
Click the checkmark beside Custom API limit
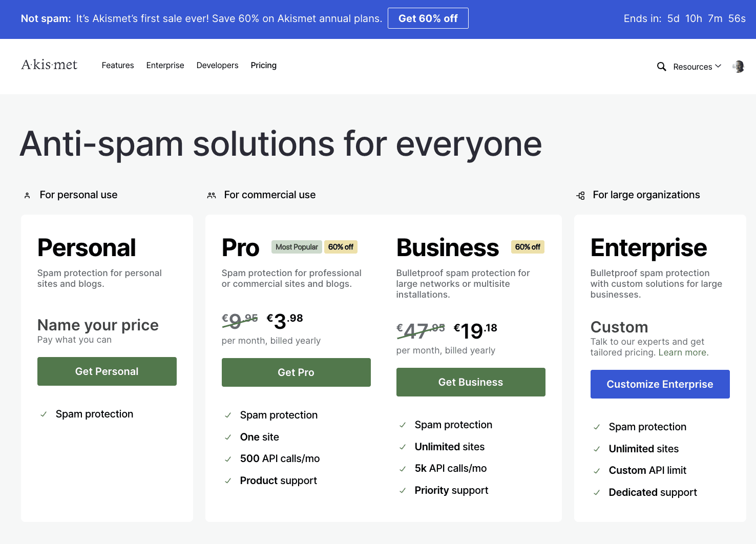(597, 471)
